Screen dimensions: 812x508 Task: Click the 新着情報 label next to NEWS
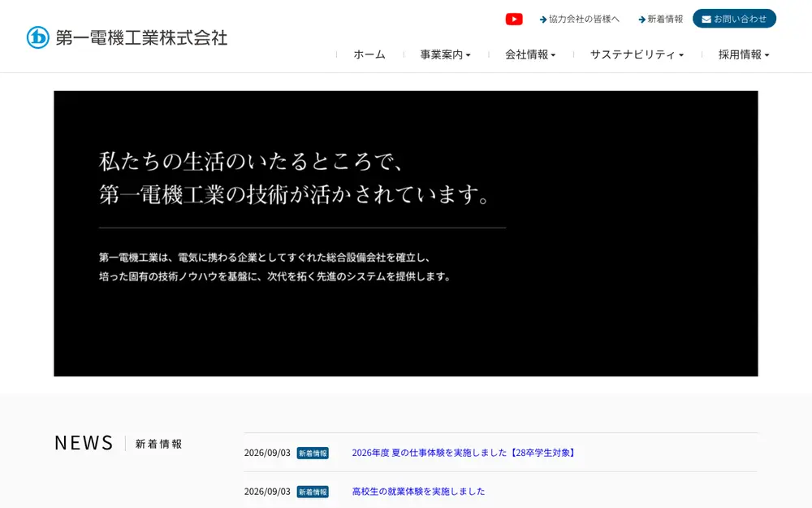[159, 445]
